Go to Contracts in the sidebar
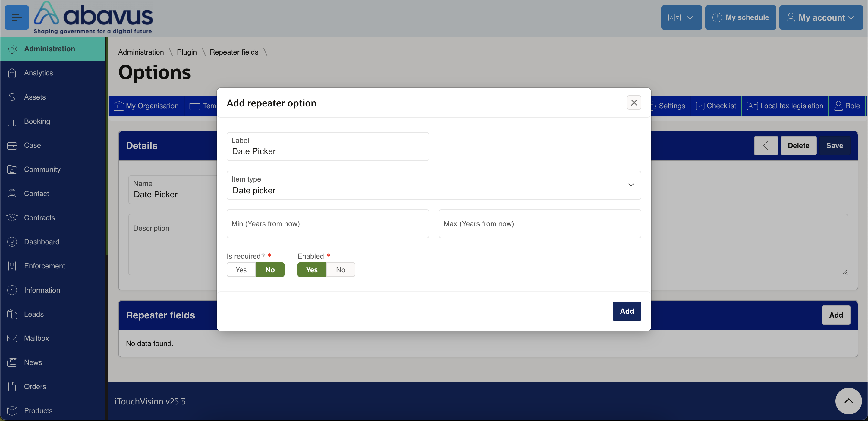Screen dimensions: 868x421 click(53, 218)
